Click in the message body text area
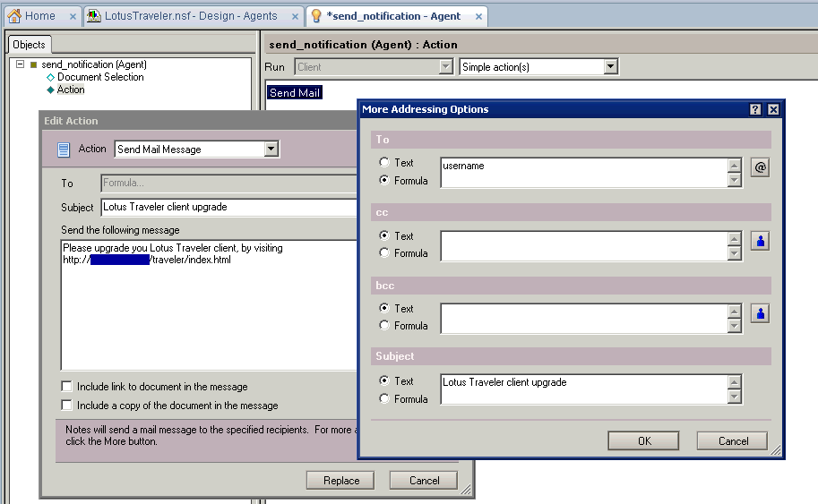The height and width of the screenshot is (504, 818). pos(209,305)
